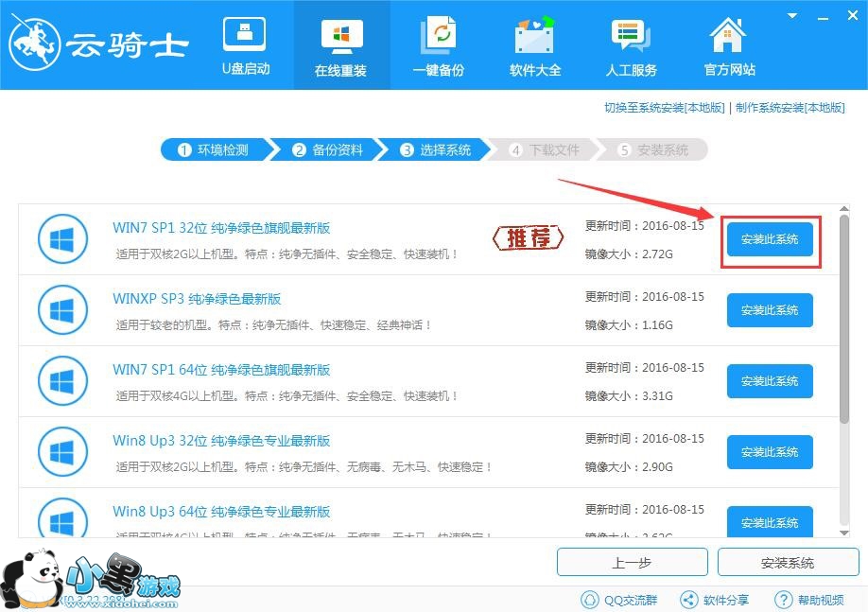Click 更新时间 in the WIN7 SP1 32位 row
This screenshot has height=612, width=868.
coord(644,225)
